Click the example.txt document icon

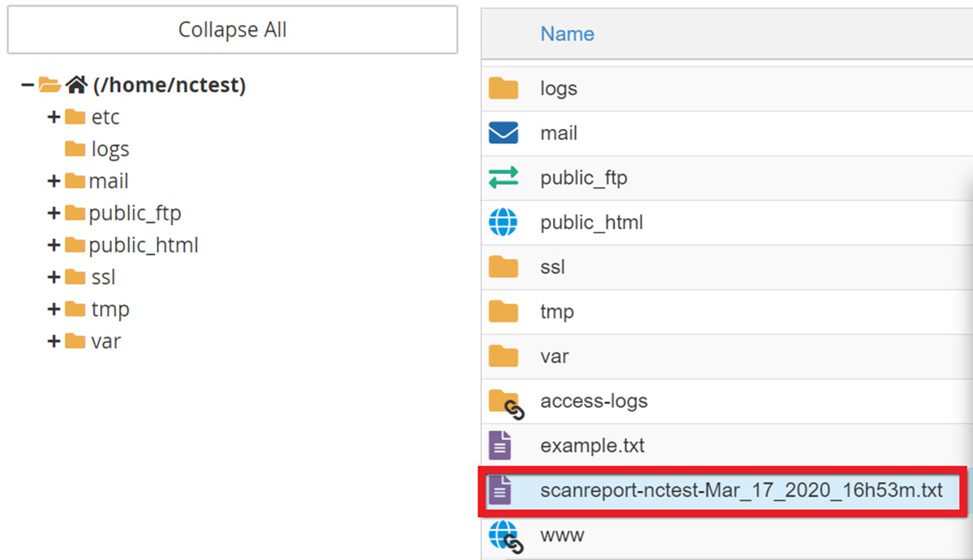(500, 446)
